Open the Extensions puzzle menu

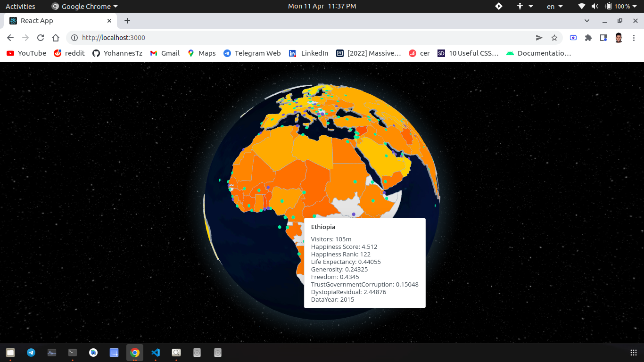tap(588, 38)
